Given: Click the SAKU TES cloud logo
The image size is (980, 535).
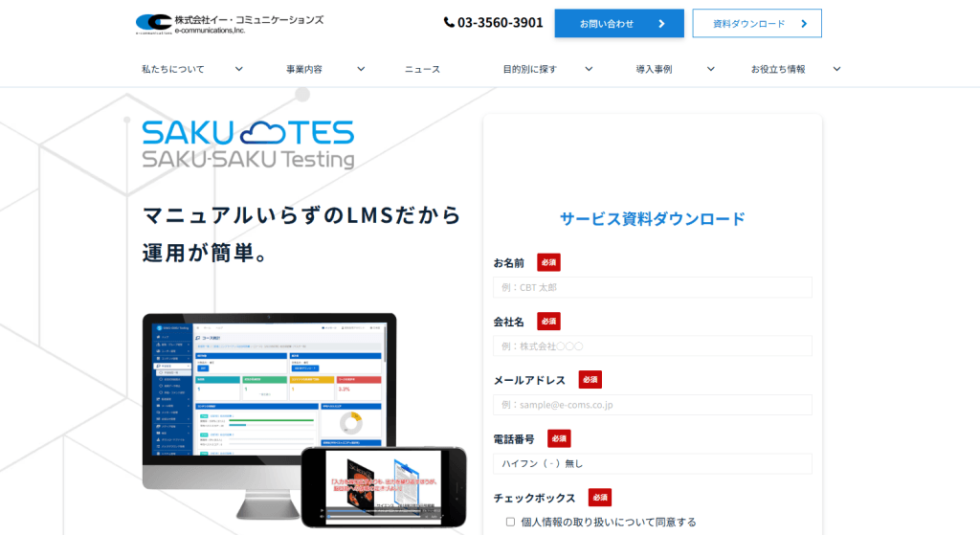Looking at the screenshot, I should [x=248, y=145].
